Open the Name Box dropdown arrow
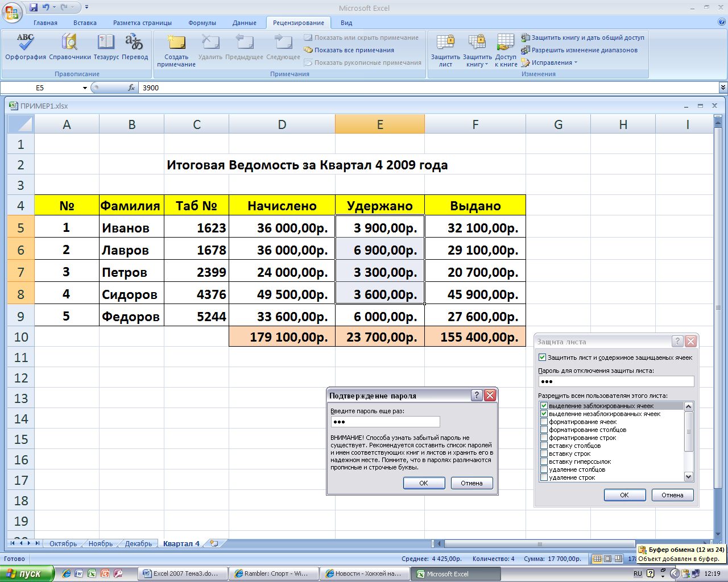The width and height of the screenshot is (728, 582). pyautogui.click(x=85, y=88)
